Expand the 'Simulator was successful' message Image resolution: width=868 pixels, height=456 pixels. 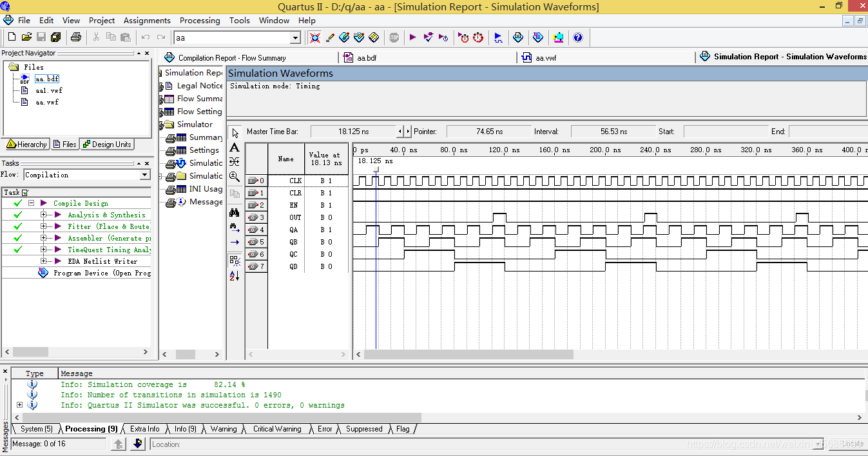coord(19,405)
